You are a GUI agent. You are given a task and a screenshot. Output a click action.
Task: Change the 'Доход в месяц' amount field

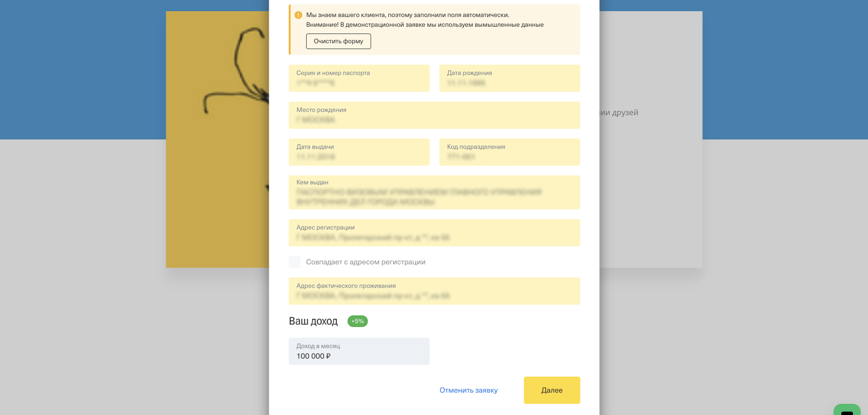pos(359,351)
